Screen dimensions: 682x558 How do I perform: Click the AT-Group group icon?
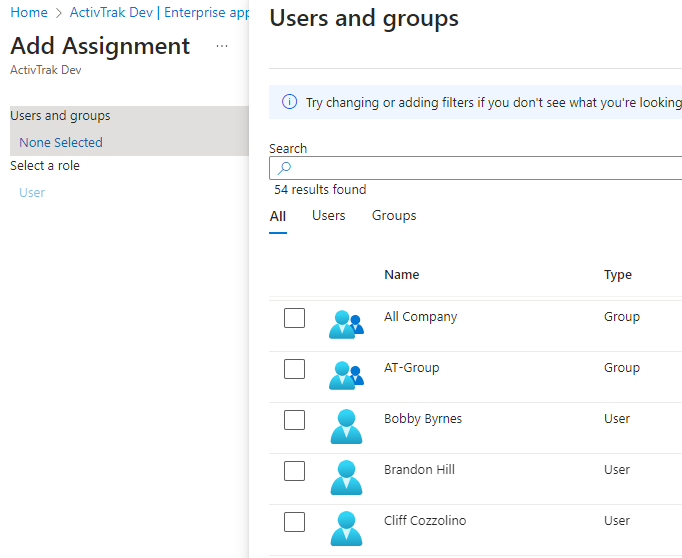pyautogui.click(x=346, y=375)
